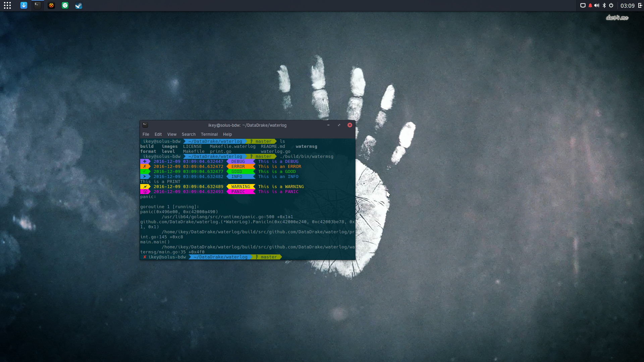
Task: Click 'LICENSE' in ls output
Action: tap(193, 146)
